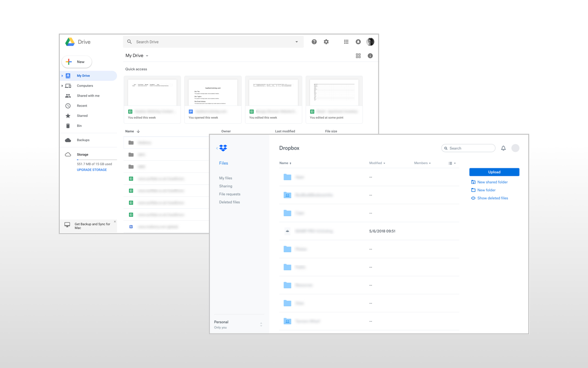Image resolution: width=588 pixels, height=368 pixels.
Task: Open Google Drive settings gear
Action: [326, 41]
